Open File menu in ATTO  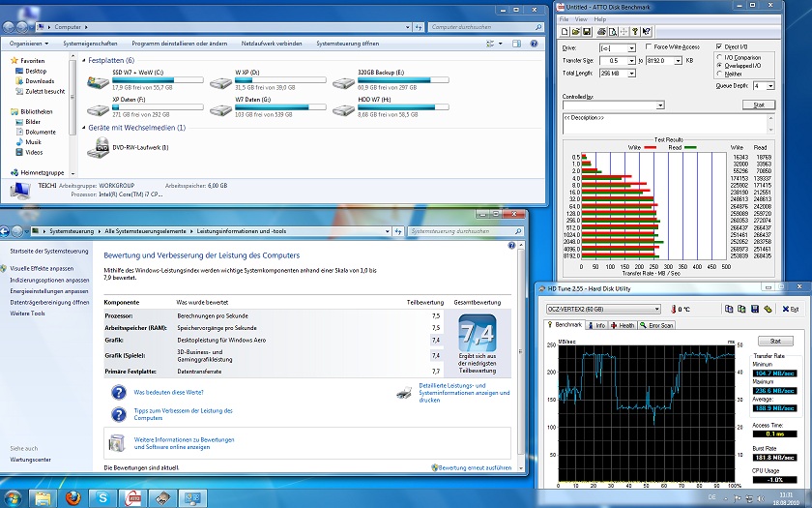tap(564, 19)
